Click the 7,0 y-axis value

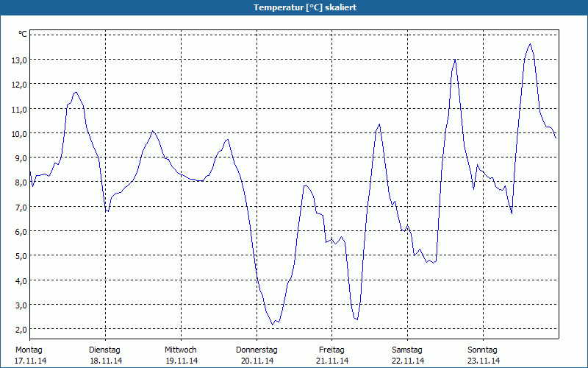tap(21, 207)
